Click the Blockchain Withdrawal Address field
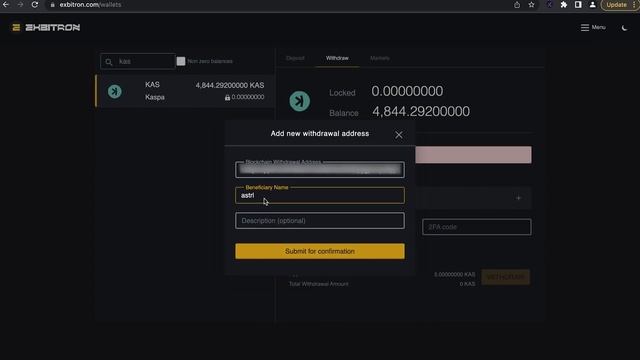Image resolution: width=640 pixels, height=360 pixels. (x=320, y=169)
